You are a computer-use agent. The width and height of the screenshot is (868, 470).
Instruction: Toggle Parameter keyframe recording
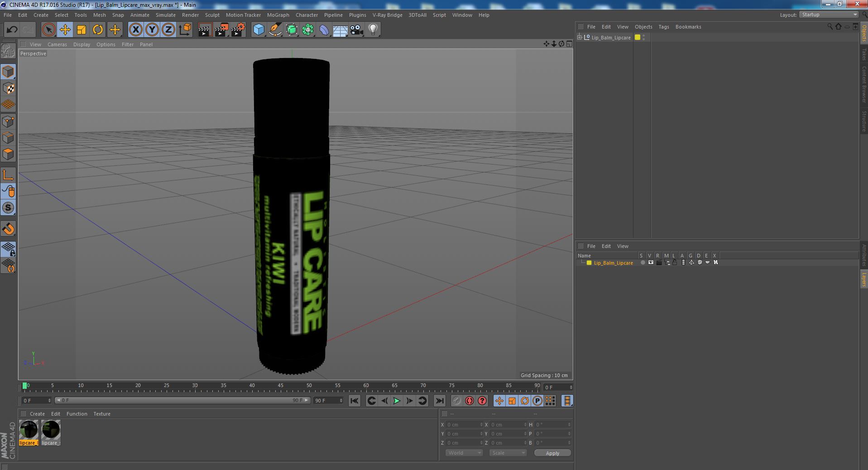click(537, 401)
